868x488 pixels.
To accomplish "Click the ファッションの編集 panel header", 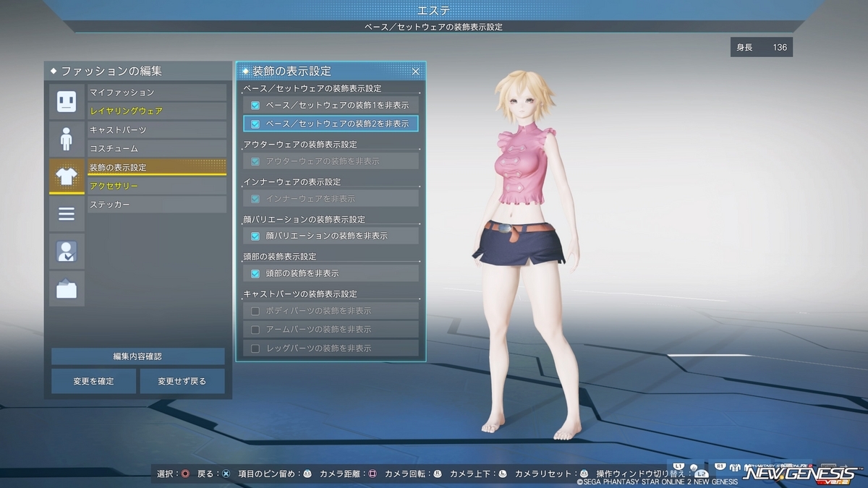I will click(x=137, y=71).
